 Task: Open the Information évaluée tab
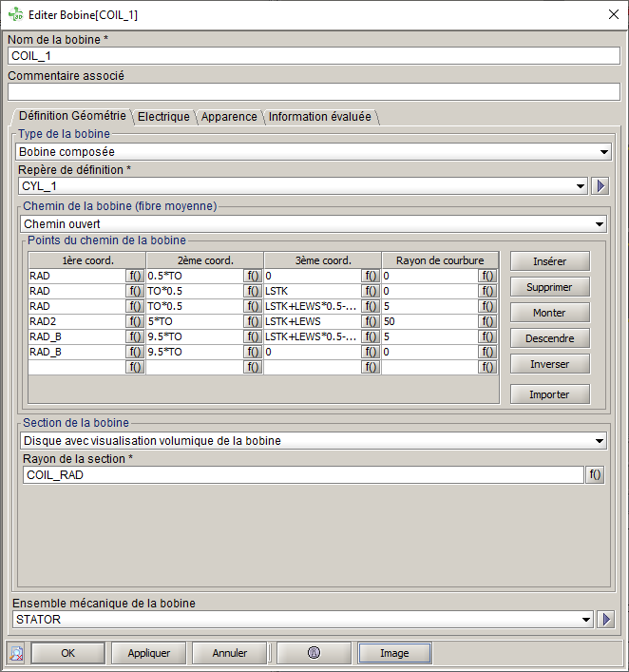tap(319, 117)
